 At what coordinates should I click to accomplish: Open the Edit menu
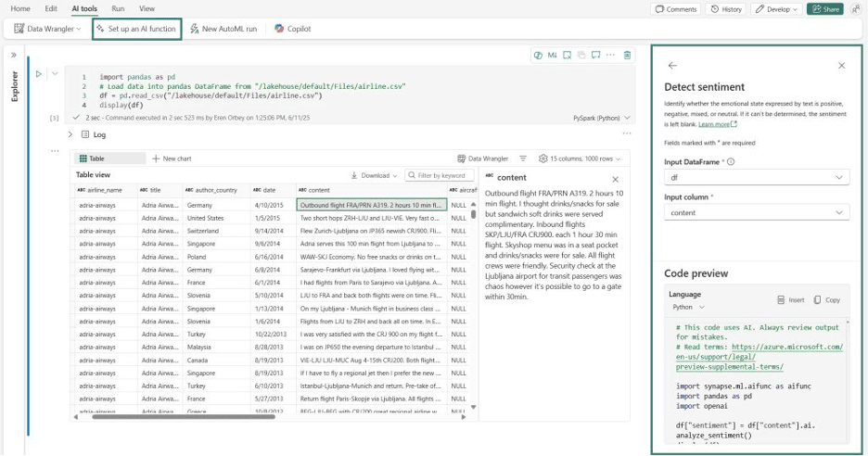click(51, 9)
